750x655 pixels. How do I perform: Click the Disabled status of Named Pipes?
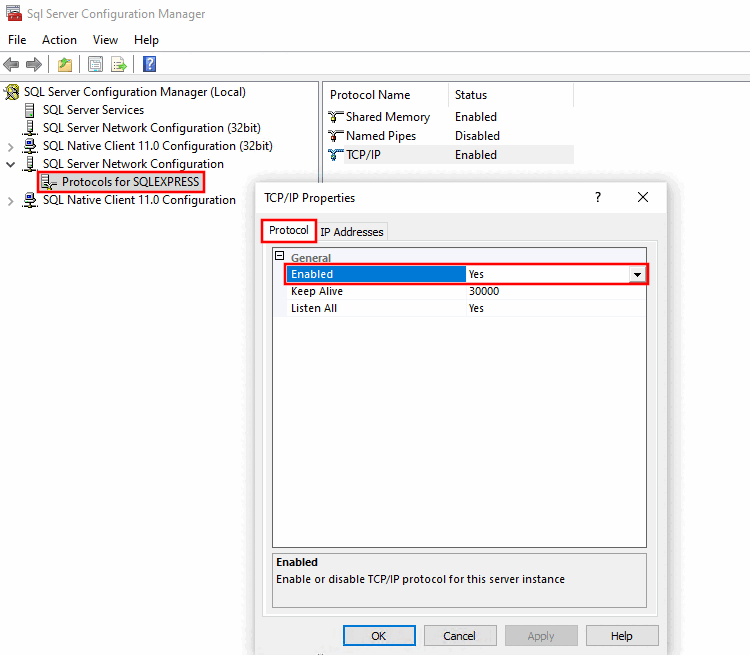pos(477,136)
